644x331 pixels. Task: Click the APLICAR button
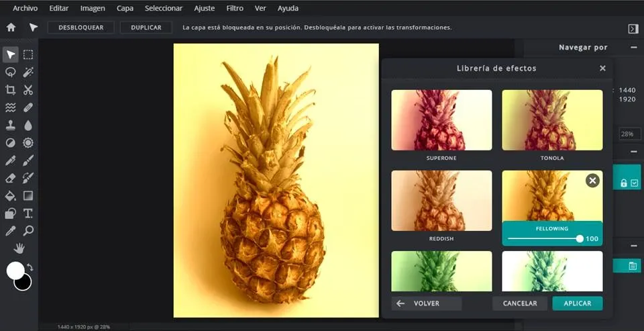[x=577, y=303]
